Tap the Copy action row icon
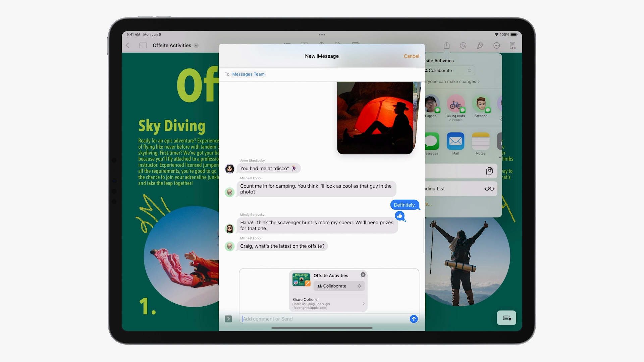This screenshot has height=362, width=644. click(489, 171)
